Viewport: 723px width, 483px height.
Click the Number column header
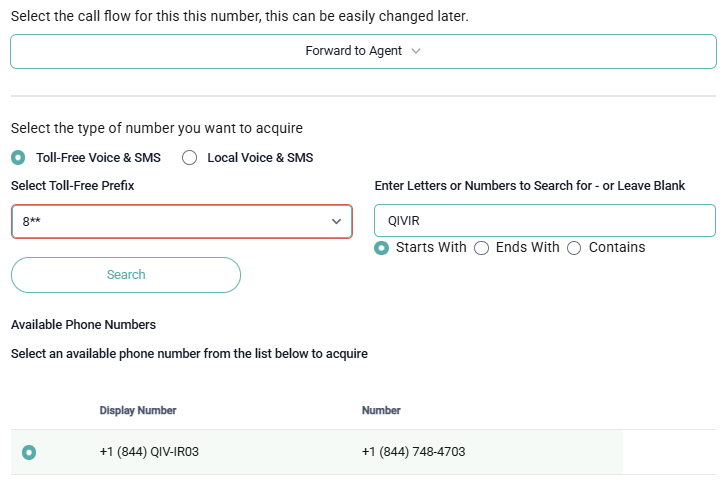(381, 410)
